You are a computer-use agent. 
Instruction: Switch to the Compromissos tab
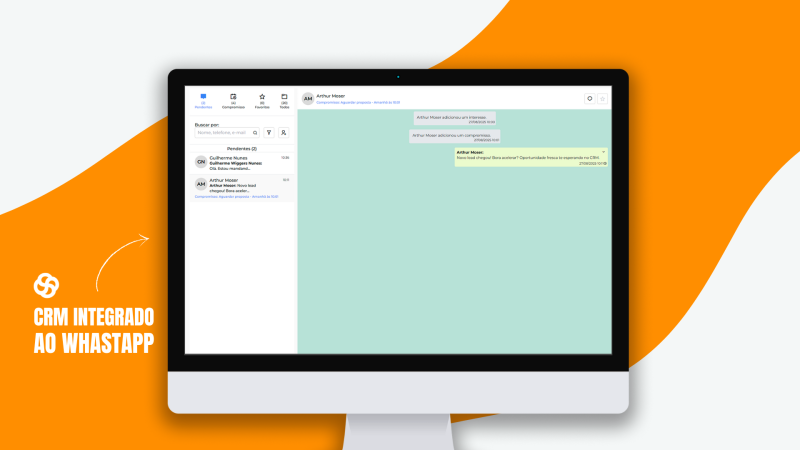(233, 99)
